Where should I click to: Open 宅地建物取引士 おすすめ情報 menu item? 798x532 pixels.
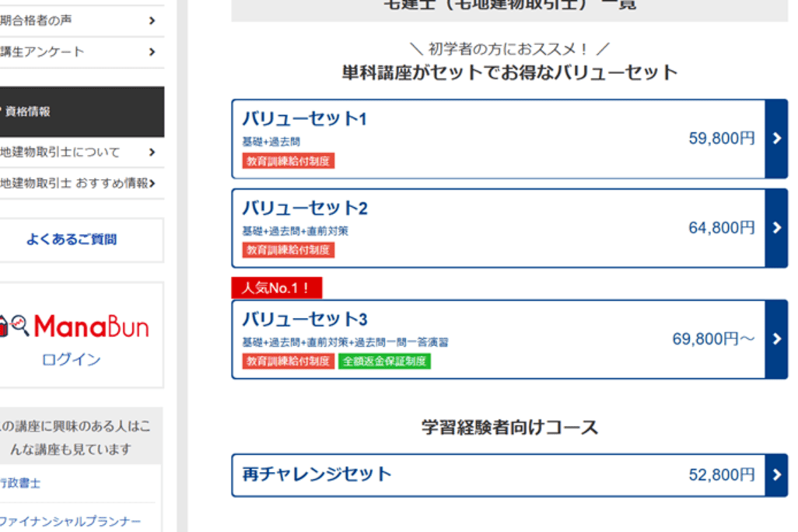tap(74, 184)
